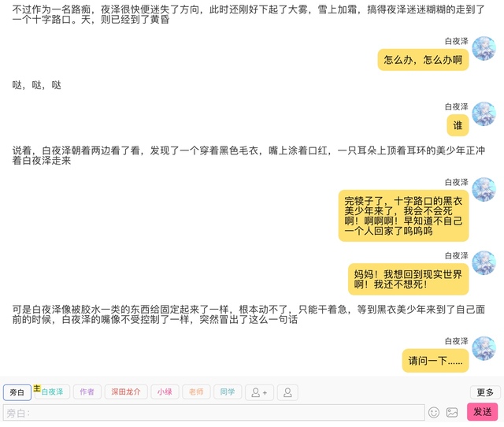Image resolution: width=504 pixels, height=427 pixels.
Task: Click narration starting 不过作为一名路痴
Action: coord(249,14)
